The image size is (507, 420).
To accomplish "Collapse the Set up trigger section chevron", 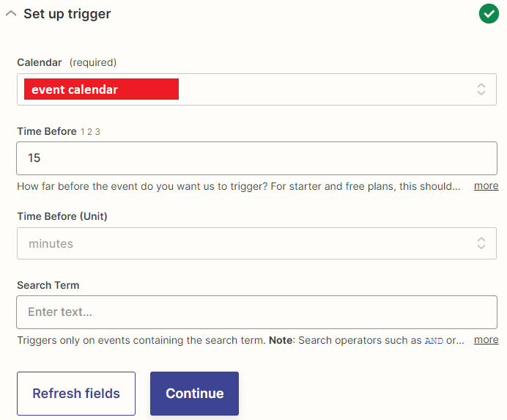I will click(x=11, y=14).
